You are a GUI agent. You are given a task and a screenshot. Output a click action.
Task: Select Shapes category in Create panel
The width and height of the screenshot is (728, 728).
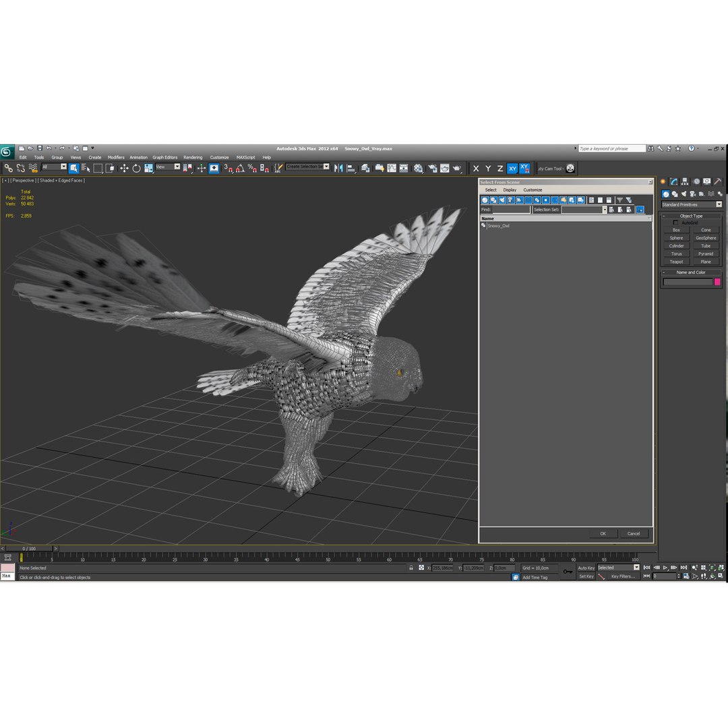(x=675, y=194)
